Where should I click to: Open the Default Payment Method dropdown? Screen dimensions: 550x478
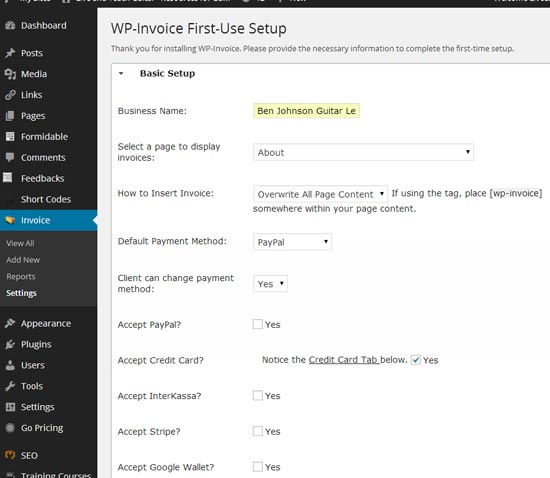293,242
